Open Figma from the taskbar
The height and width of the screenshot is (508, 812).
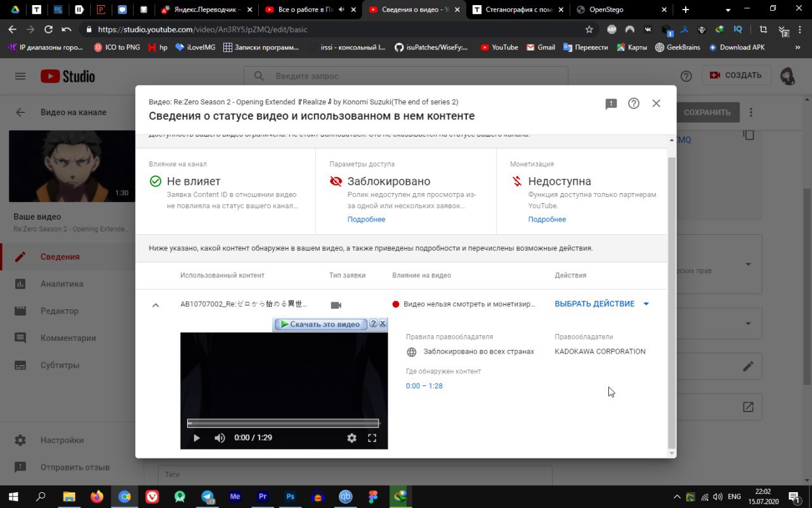pos(373,497)
